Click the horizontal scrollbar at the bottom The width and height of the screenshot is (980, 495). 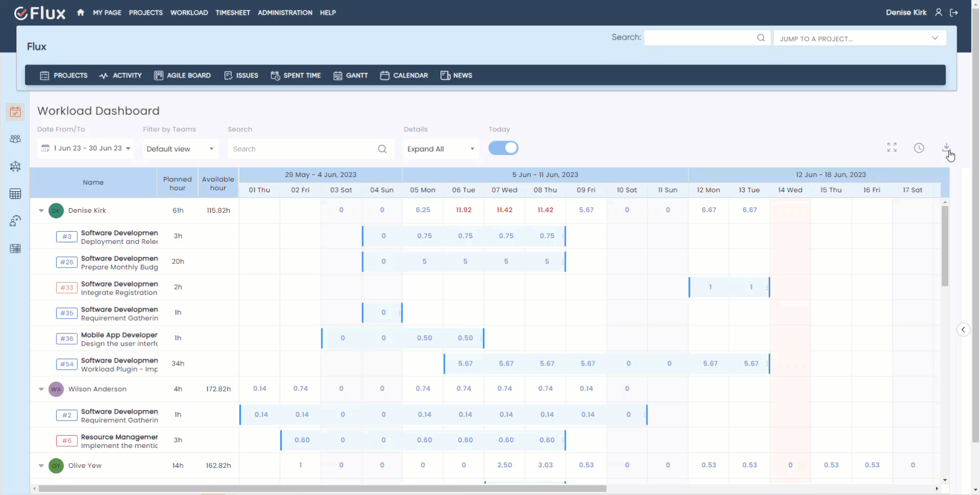pyautogui.click(x=322, y=489)
